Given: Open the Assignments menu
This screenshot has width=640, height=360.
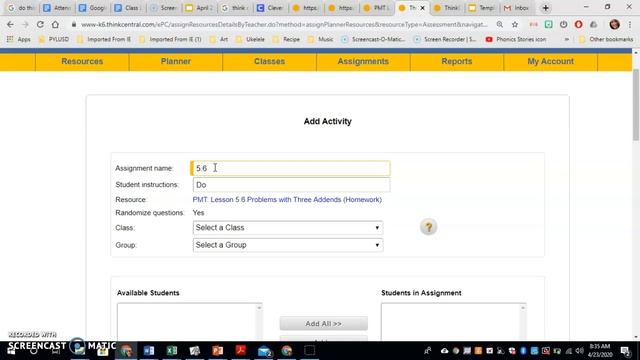Looking at the screenshot, I should coord(363,61).
